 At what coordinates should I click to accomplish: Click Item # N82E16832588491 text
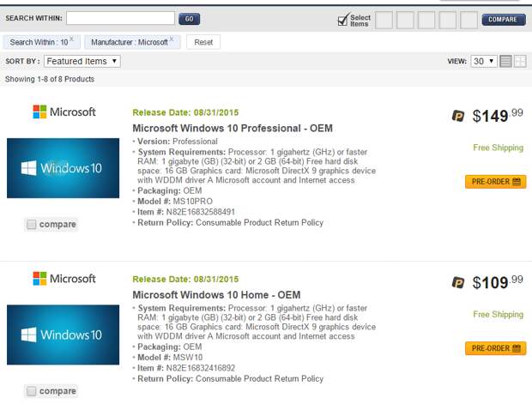click(x=186, y=212)
